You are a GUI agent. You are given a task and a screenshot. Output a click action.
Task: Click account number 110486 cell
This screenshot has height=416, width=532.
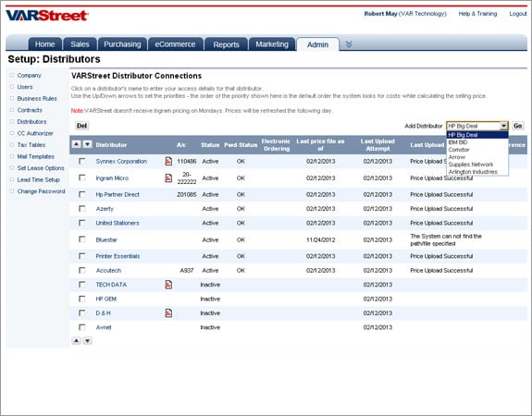click(187, 161)
